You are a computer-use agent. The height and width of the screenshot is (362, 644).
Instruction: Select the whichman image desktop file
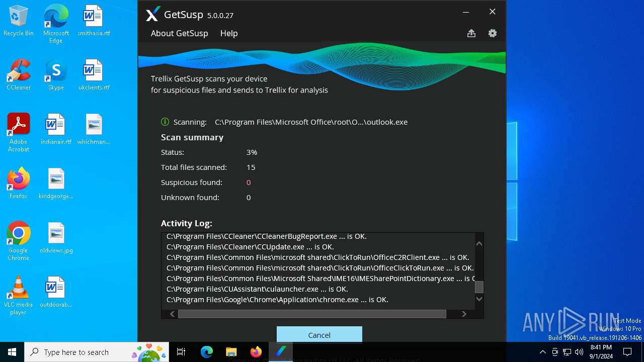pyautogui.click(x=94, y=129)
